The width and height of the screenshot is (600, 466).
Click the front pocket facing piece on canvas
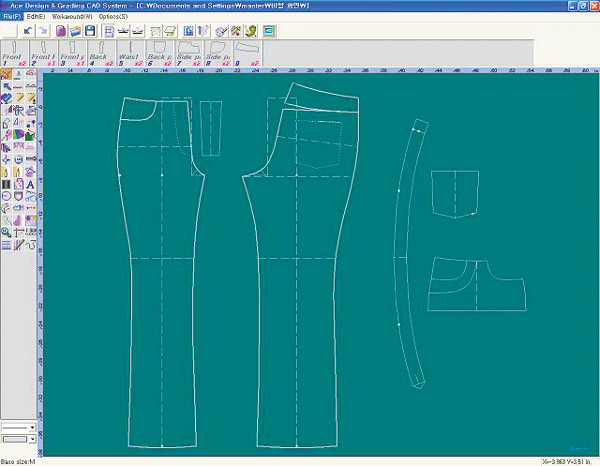477,285
